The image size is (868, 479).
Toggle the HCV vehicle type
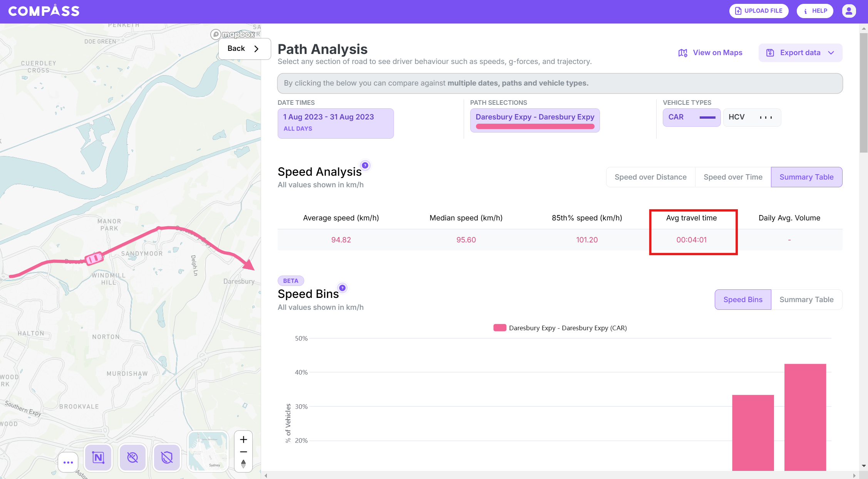[752, 117]
